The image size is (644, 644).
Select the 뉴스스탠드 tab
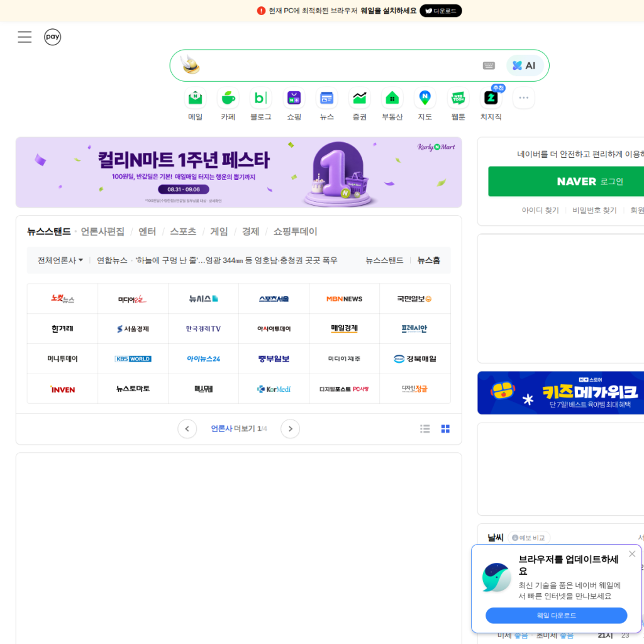[49, 231]
